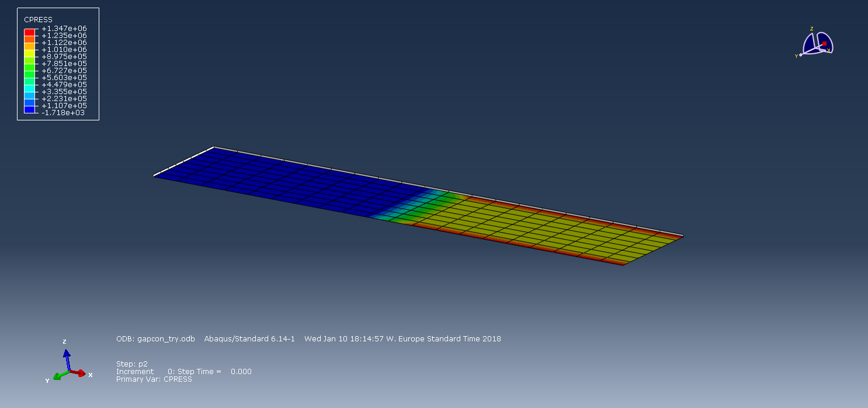Screen dimensions: 868x408
Task: Select the red swatch at the legend top
Action: tap(29, 32)
